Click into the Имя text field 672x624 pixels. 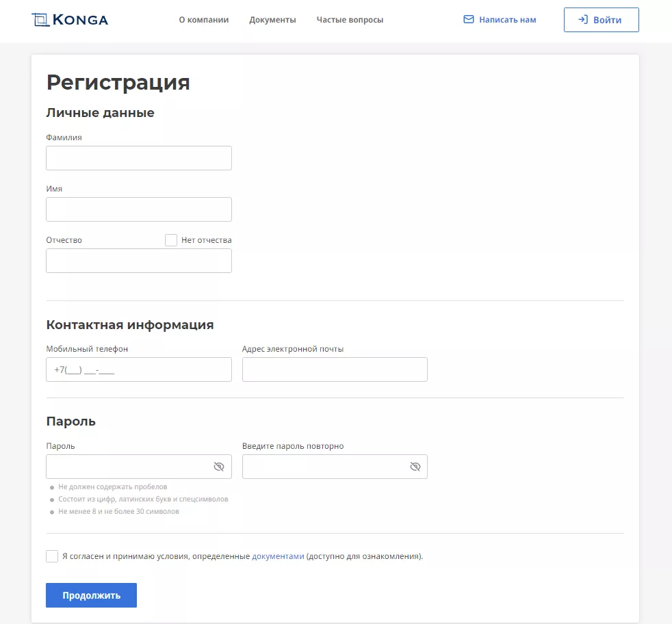click(139, 209)
